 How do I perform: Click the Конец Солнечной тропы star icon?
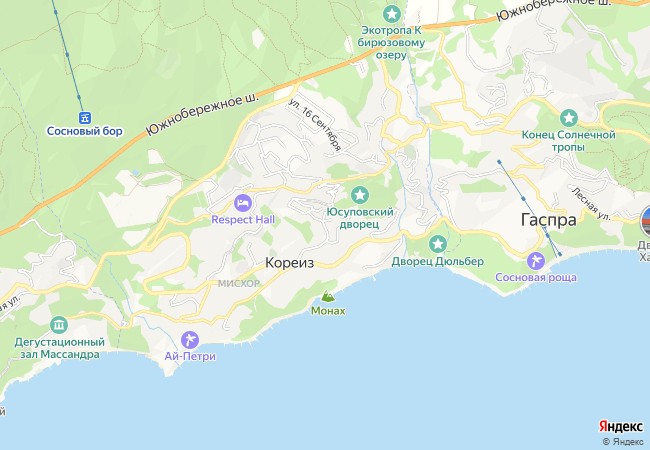coord(568,118)
